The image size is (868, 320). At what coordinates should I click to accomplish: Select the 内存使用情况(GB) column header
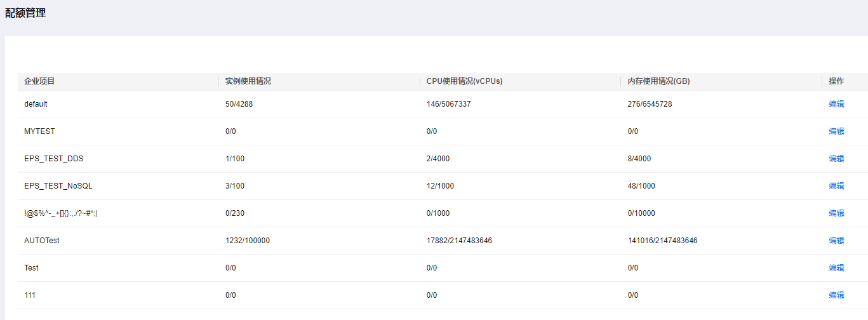pos(659,81)
